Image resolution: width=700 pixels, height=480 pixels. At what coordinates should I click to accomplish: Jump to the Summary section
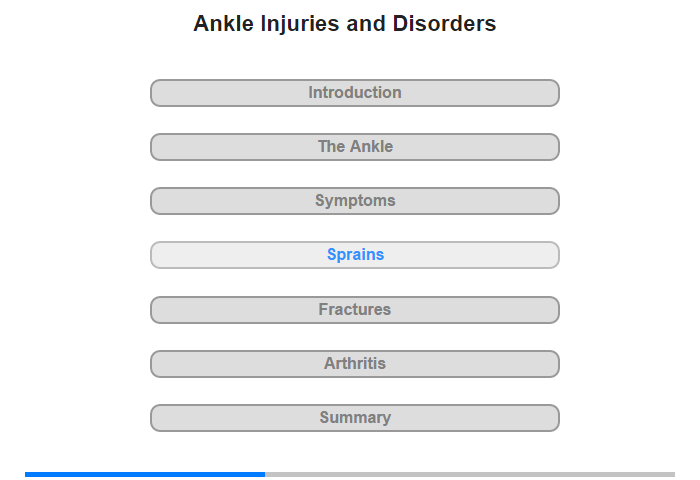[x=355, y=418]
